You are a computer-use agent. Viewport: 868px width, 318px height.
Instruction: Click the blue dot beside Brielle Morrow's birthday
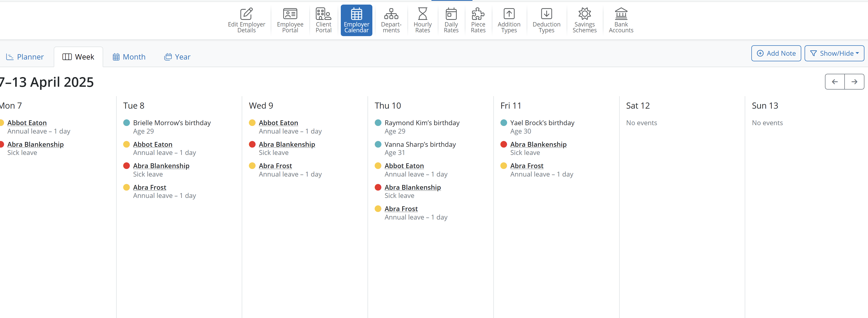126,122
